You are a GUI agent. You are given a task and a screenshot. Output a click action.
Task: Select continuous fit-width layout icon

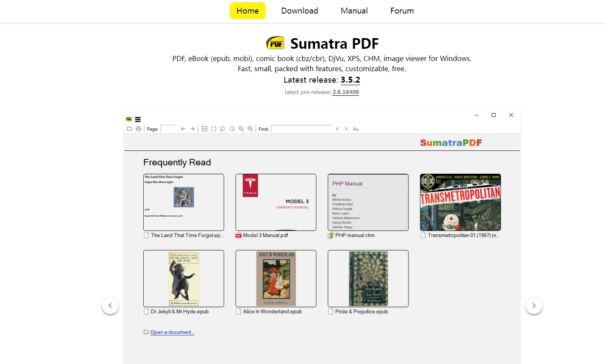(204, 129)
